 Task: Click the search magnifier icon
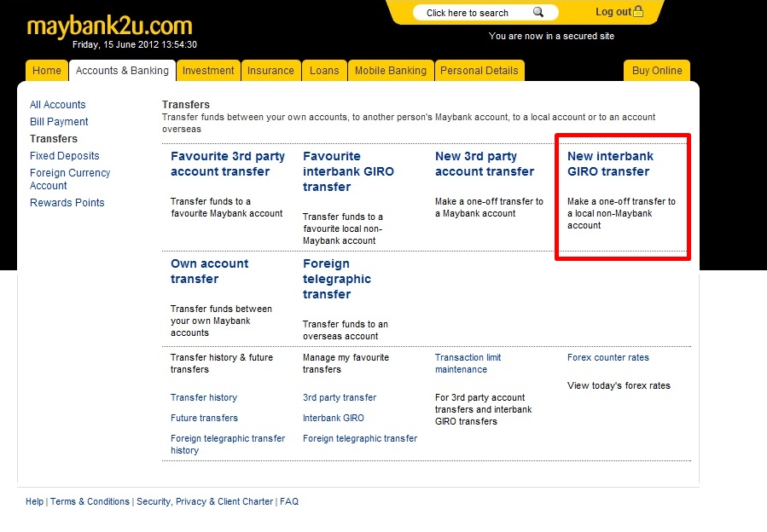(x=538, y=12)
